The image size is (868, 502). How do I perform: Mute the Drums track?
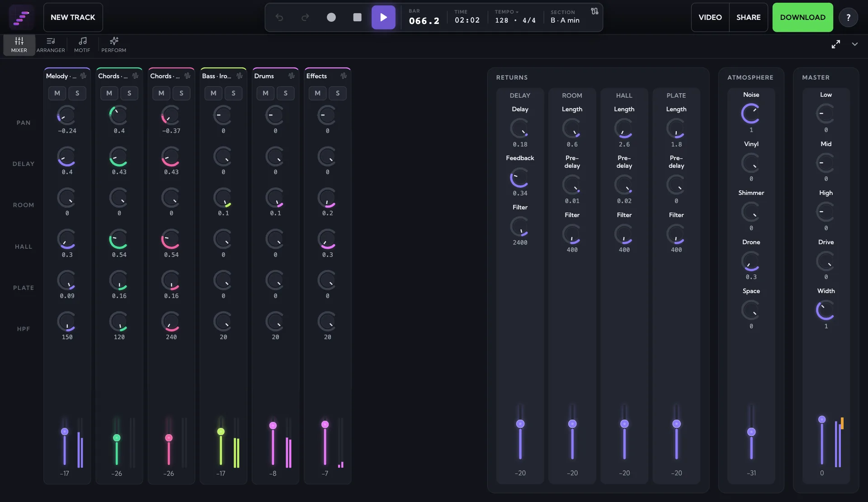[x=265, y=93]
